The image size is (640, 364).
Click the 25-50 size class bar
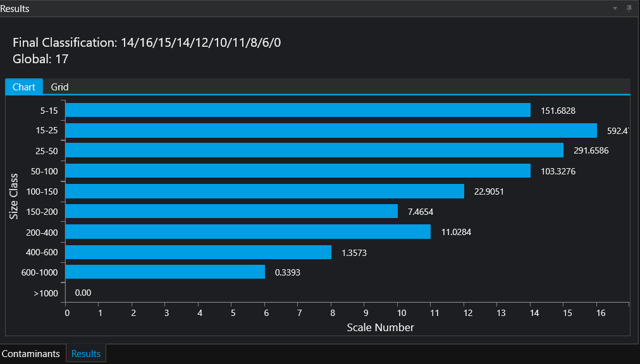(314, 150)
